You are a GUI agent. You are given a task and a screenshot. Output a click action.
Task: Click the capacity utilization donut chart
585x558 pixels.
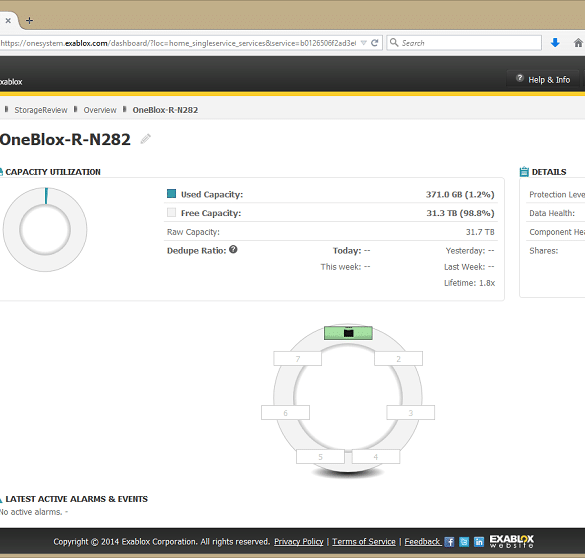click(45, 229)
